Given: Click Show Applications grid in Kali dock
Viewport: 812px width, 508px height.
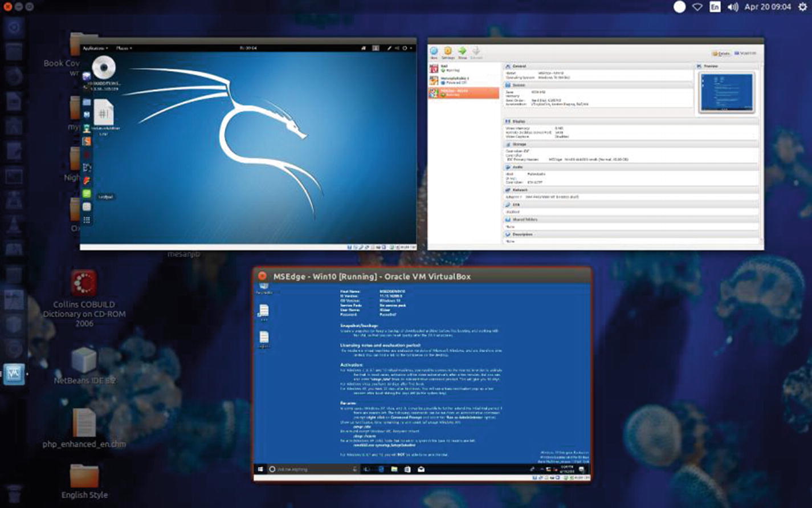Looking at the screenshot, I should 87,220.
